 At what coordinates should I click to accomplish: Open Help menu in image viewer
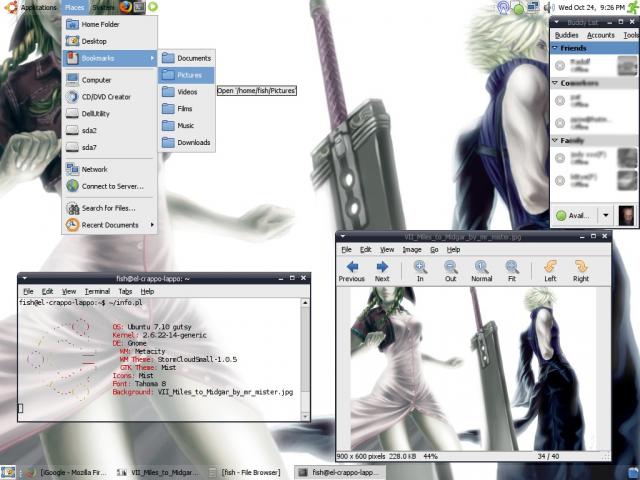453,249
